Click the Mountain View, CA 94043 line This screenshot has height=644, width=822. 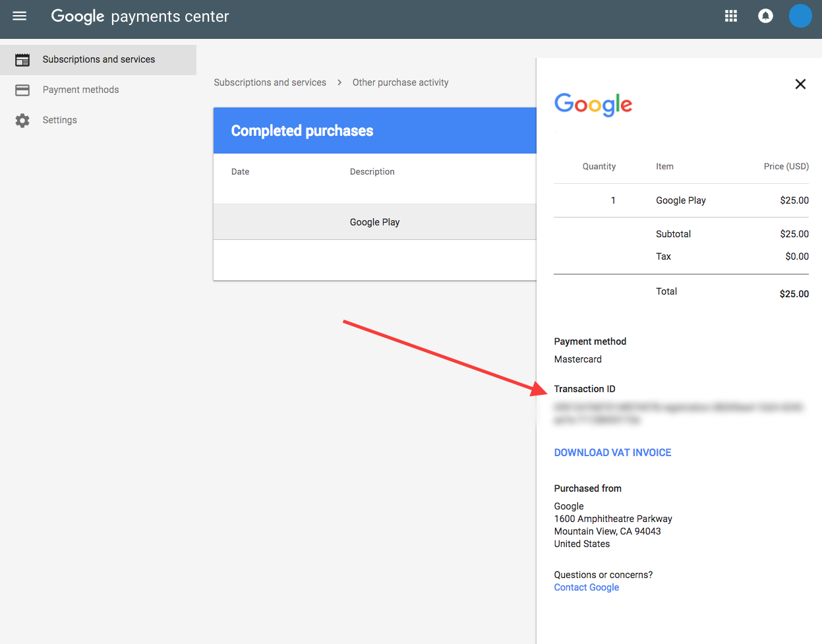point(608,531)
